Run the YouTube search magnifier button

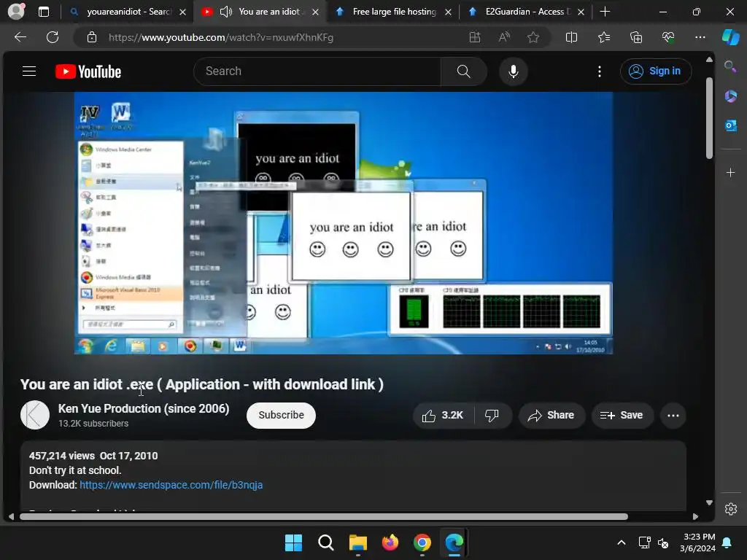point(463,71)
